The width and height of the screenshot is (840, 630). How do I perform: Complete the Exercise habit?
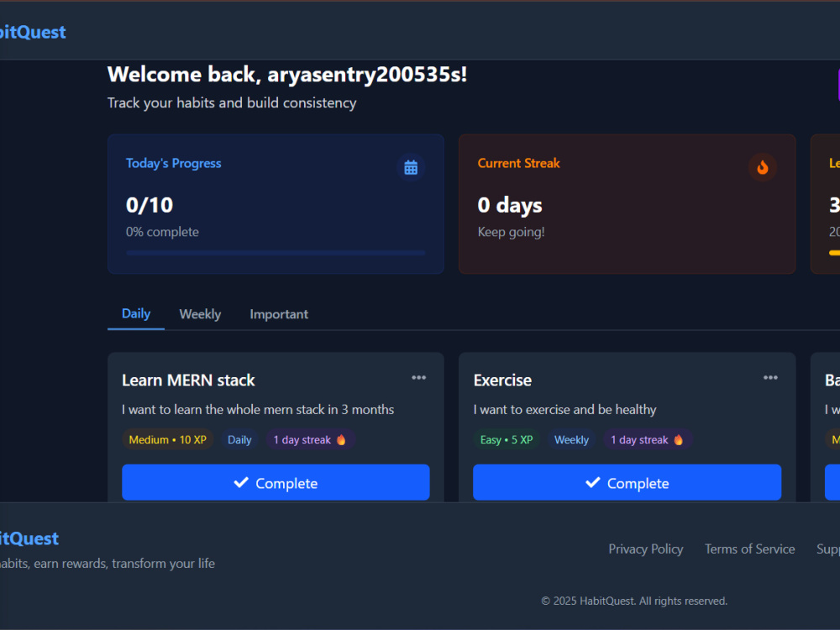click(627, 483)
